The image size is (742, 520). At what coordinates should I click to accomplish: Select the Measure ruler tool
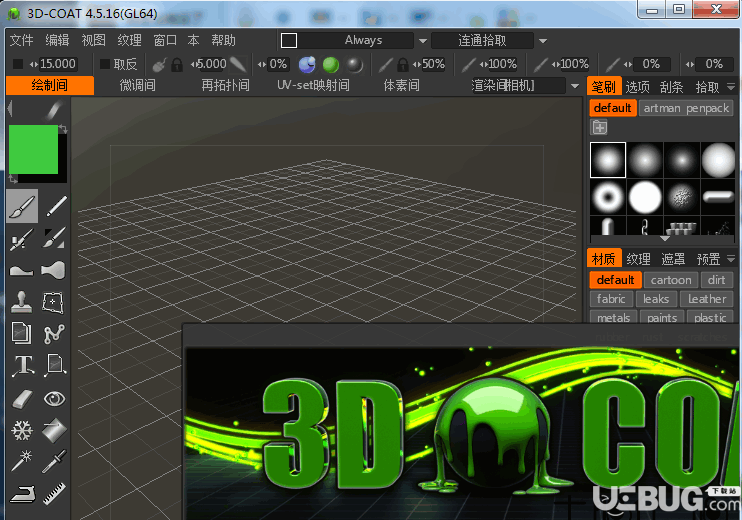tap(54, 494)
